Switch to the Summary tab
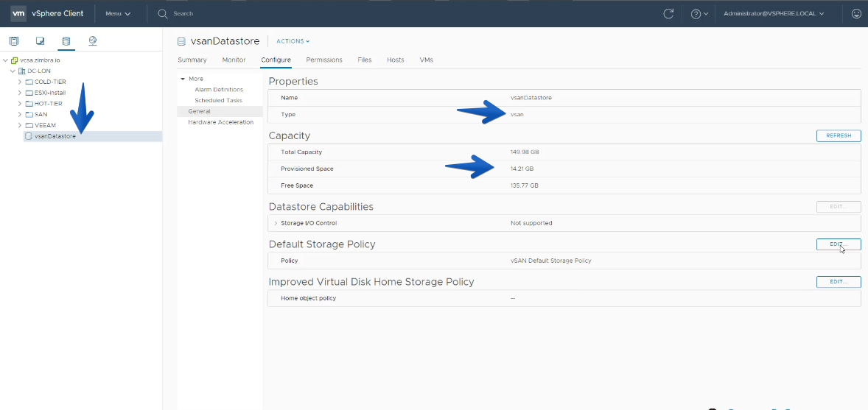 [x=192, y=60]
